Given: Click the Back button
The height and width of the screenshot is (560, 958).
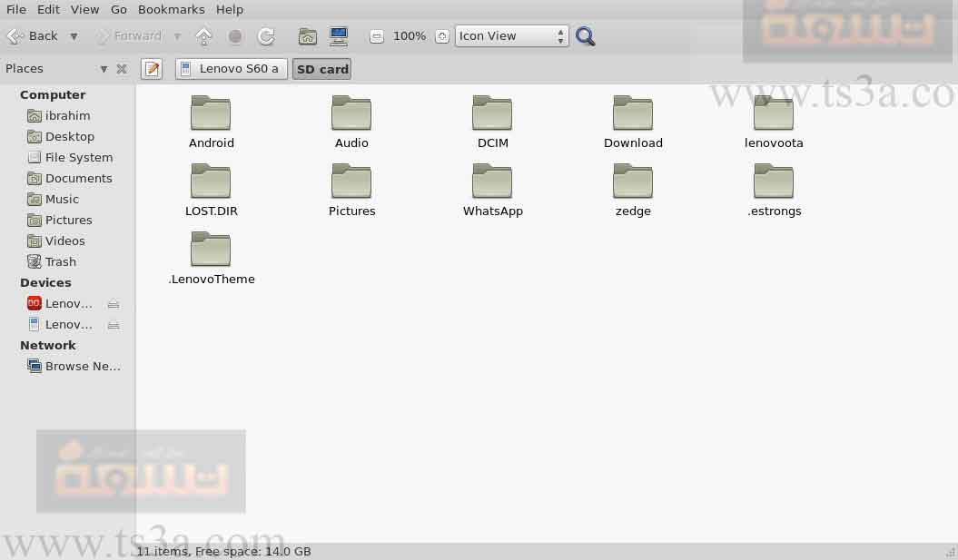Looking at the screenshot, I should [32, 36].
